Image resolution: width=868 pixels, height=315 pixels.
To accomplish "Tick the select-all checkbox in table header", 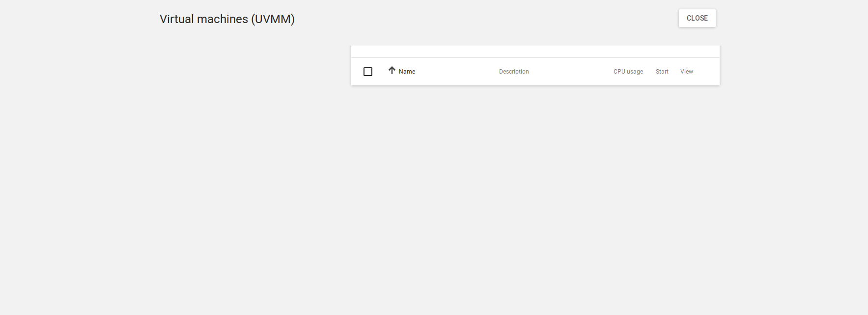I will (368, 72).
